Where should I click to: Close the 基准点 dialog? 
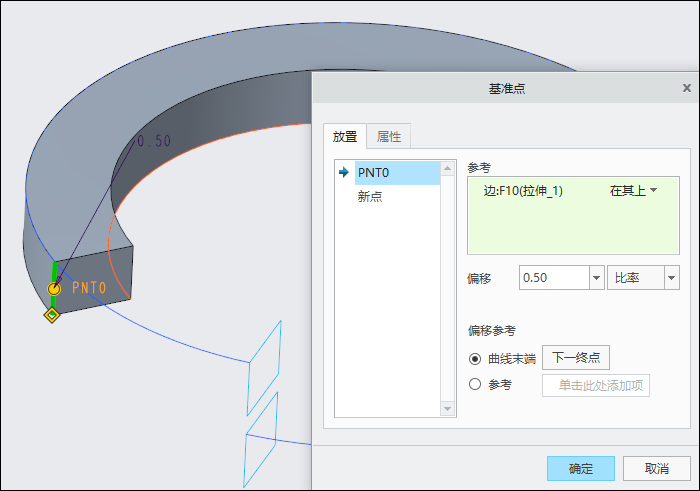687,88
